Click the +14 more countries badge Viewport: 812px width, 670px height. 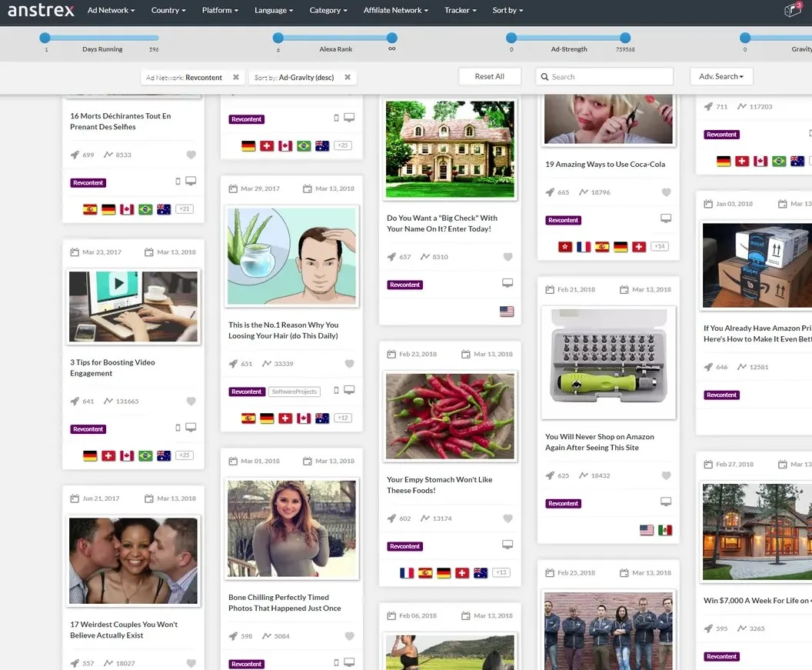(x=660, y=246)
